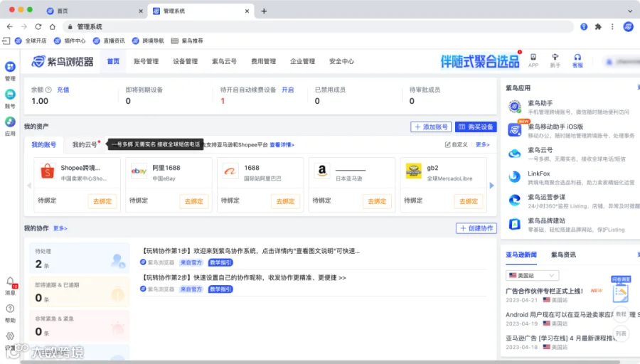Click 更多 next to 我的协作
The width and height of the screenshot is (640, 364).
click(60, 228)
